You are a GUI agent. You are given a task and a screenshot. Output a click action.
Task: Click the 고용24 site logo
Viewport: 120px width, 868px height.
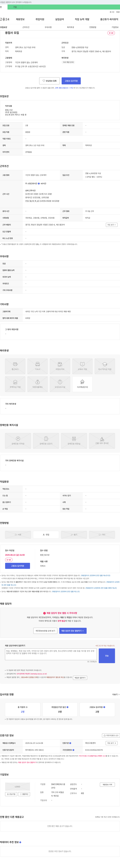5,19
